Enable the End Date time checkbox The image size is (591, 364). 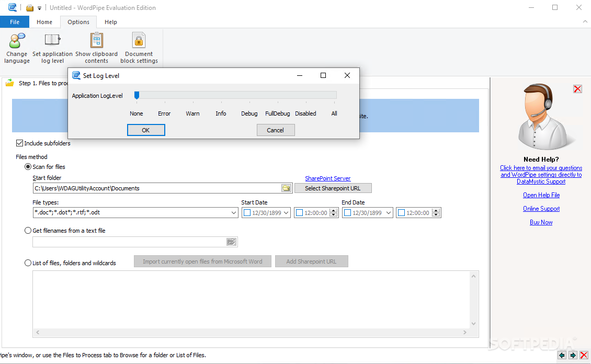[x=402, y=213]
